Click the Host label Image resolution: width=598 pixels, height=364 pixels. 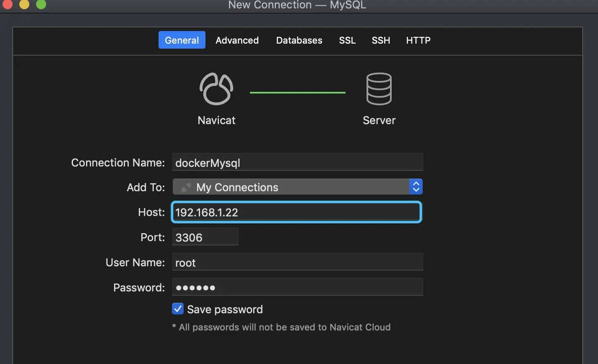tap(151, 212)
